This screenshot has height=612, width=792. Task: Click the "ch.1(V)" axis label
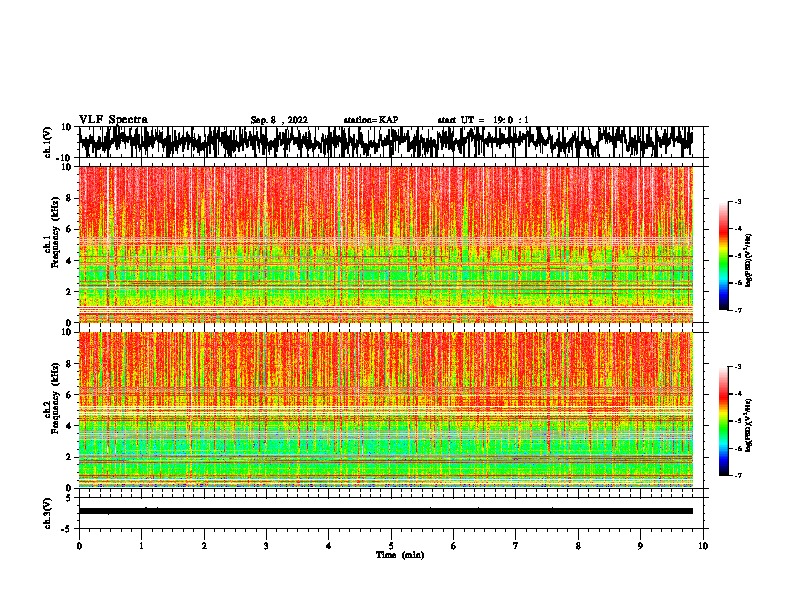(48, 142)
